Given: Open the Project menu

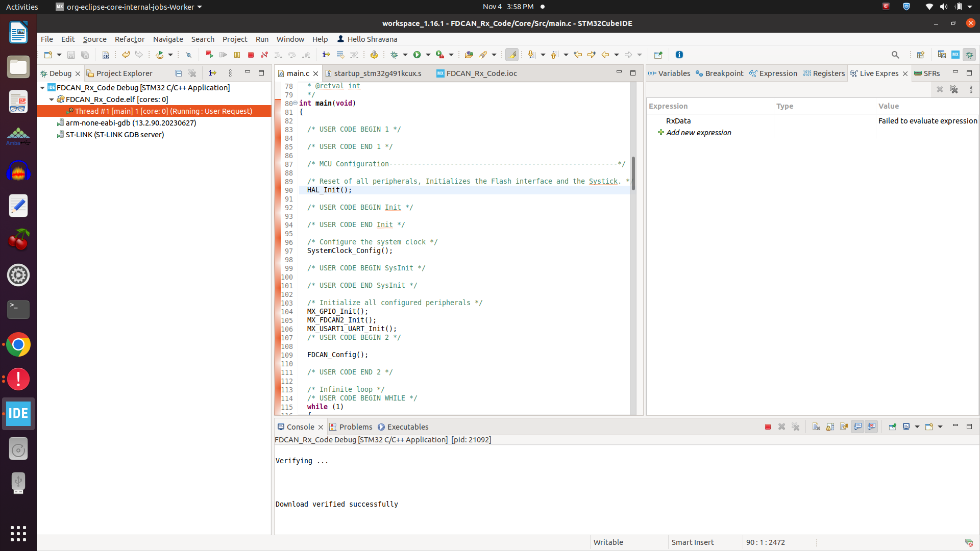Looking at the screenshot, I should point(234,39).
